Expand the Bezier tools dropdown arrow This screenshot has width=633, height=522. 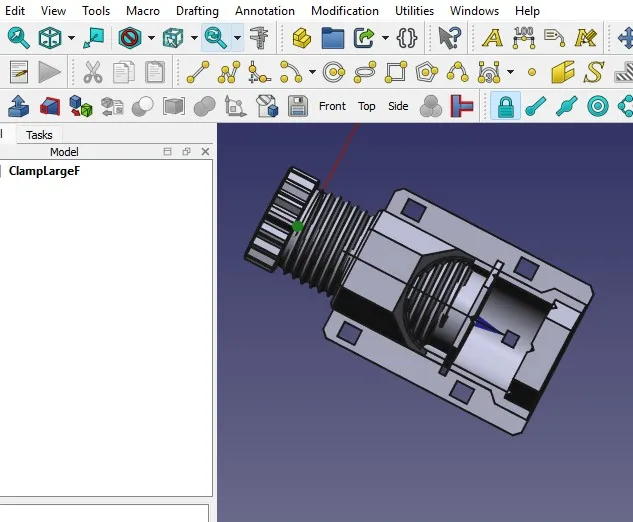pos(511,72)
